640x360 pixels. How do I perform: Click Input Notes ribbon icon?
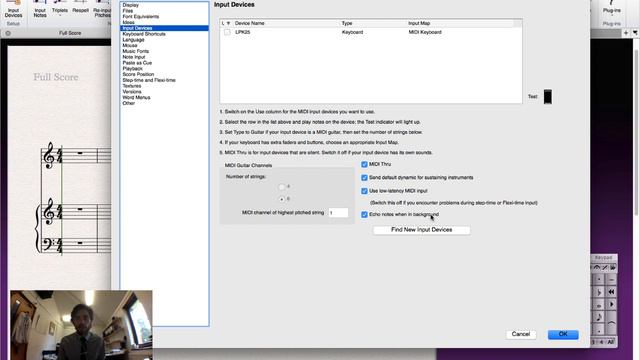(40, 9)
